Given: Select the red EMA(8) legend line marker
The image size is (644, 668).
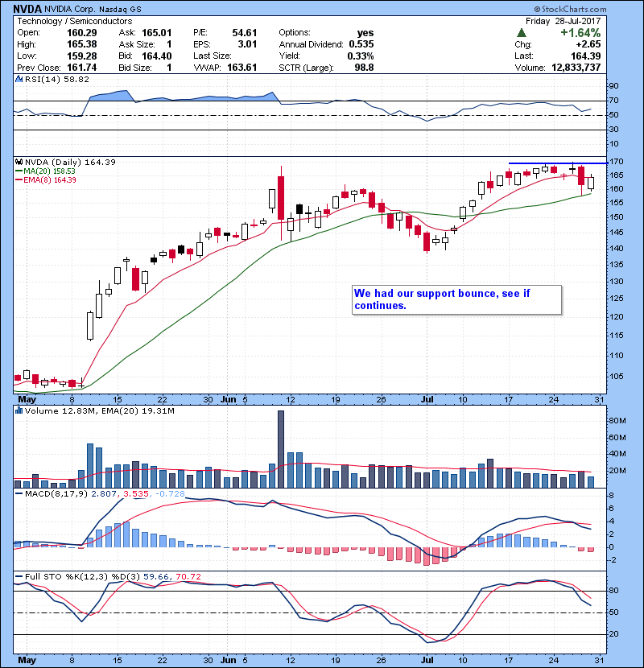Looking at the screenshot, I should 19,180.
